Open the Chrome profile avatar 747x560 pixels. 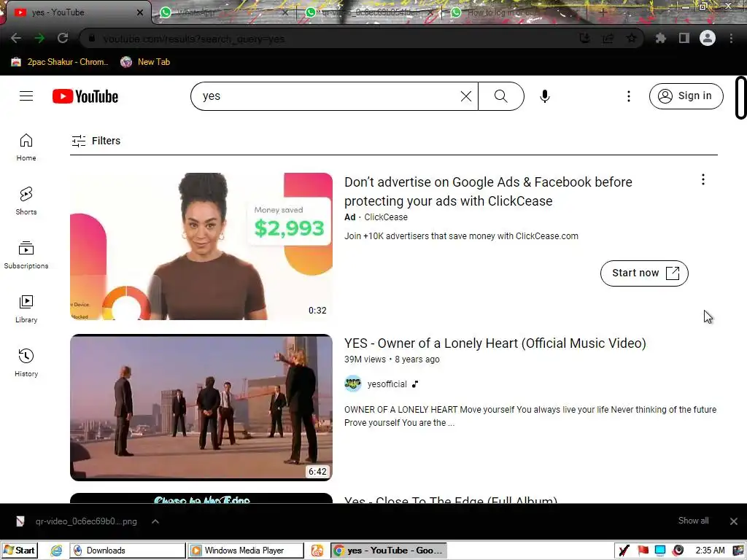(x=708, y=38)
